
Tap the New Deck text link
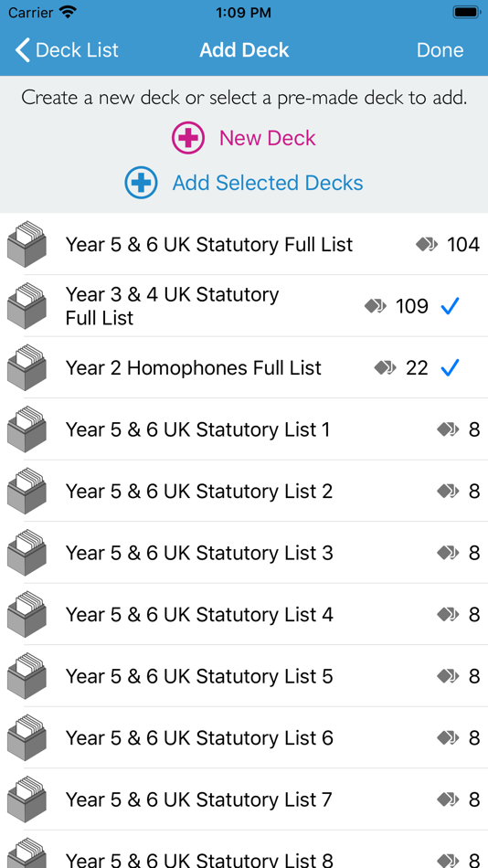[x=268, y=138]
